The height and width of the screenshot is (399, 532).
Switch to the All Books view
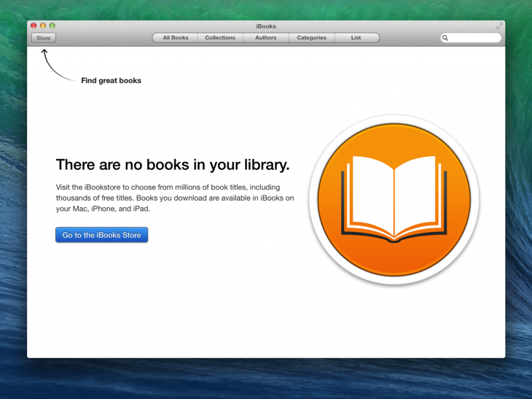click(x=175, y=38)
